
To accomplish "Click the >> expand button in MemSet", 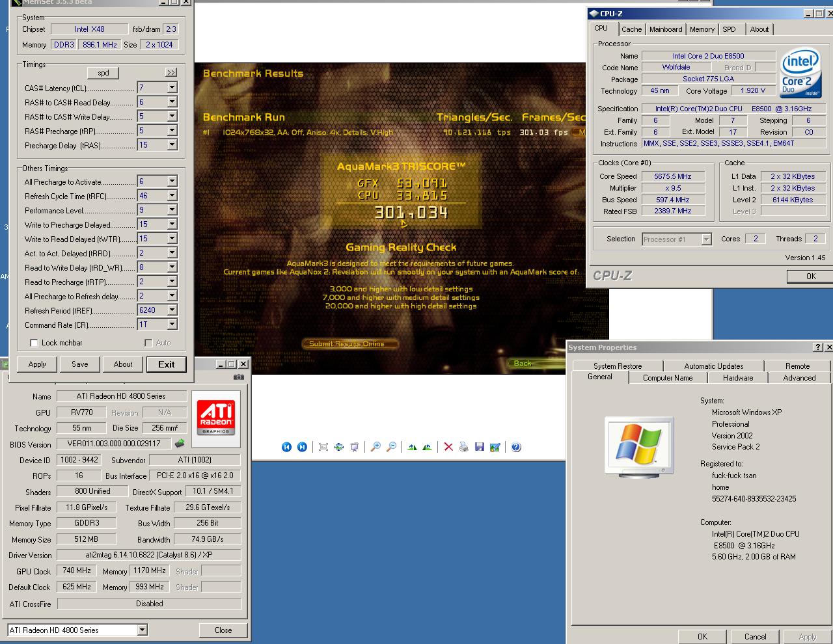I will pyautogui.click(x=171, y=73).
